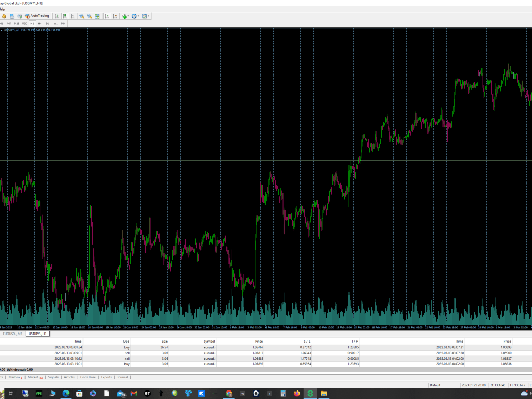Image resolution: width=532 pixels, height=399 pixels.
Task: Switch to candlestick chart display
Action: click(x=65, y=16)
